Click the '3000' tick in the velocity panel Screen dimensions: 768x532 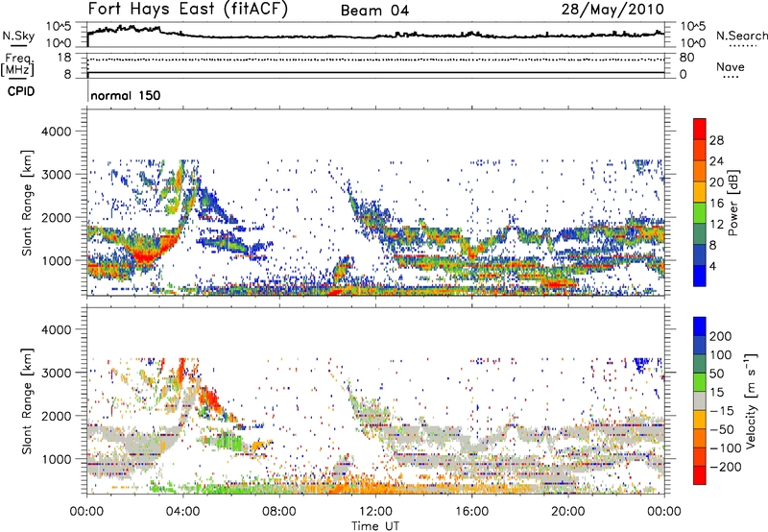pos(56,373)
